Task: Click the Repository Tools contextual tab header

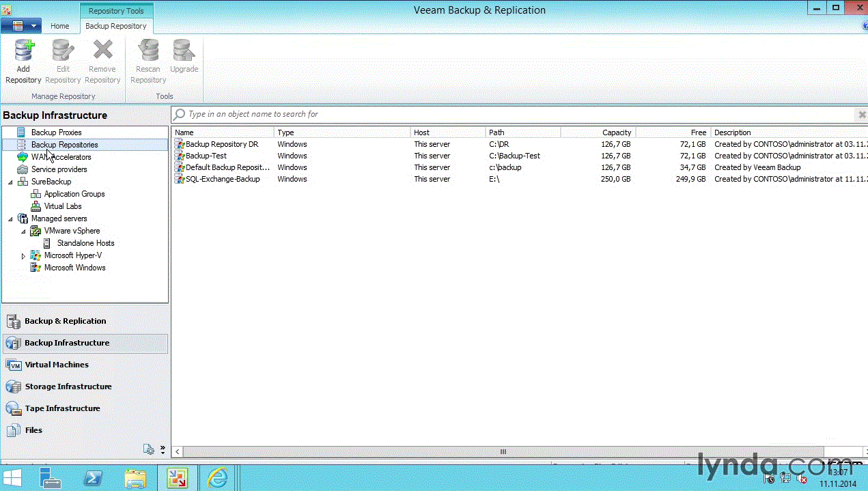Action: coord(116,11)
